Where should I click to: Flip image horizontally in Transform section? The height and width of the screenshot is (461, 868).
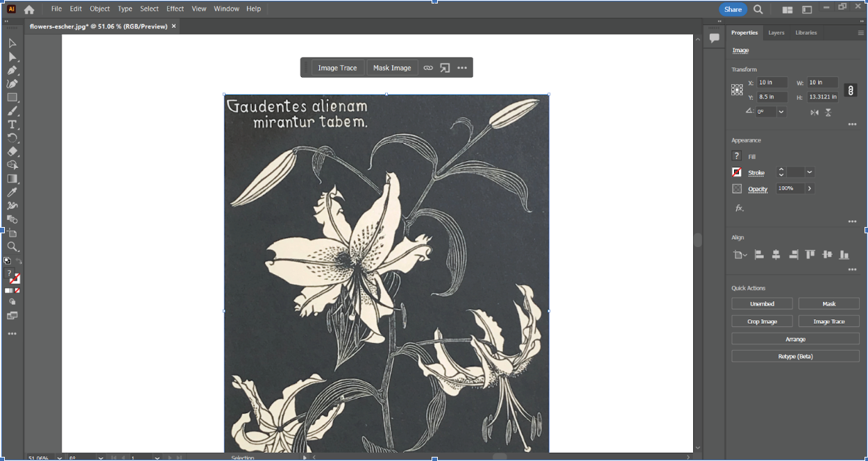[x=815, y=112]
